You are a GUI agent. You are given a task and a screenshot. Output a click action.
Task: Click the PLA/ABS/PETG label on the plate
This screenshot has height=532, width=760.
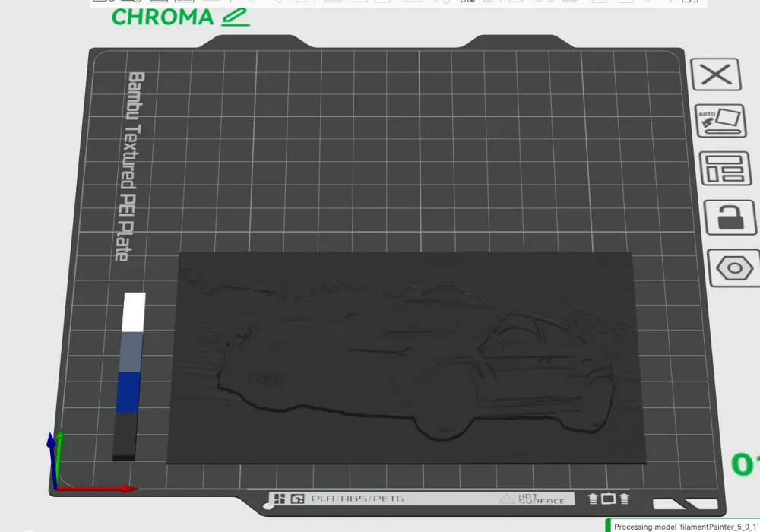[x=357, y=499]
